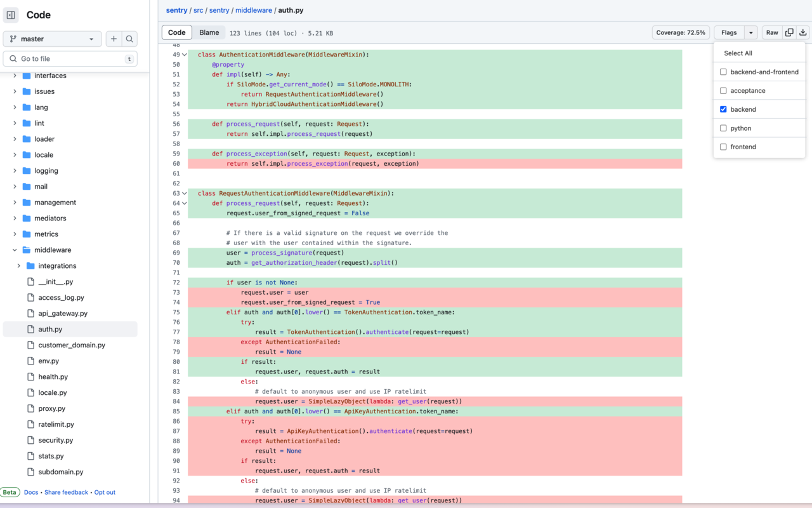Screen dimensions: 812x508
Task: Click the open folder icon beside middleware
Action: pyautogui.click(x=25, y=250)
